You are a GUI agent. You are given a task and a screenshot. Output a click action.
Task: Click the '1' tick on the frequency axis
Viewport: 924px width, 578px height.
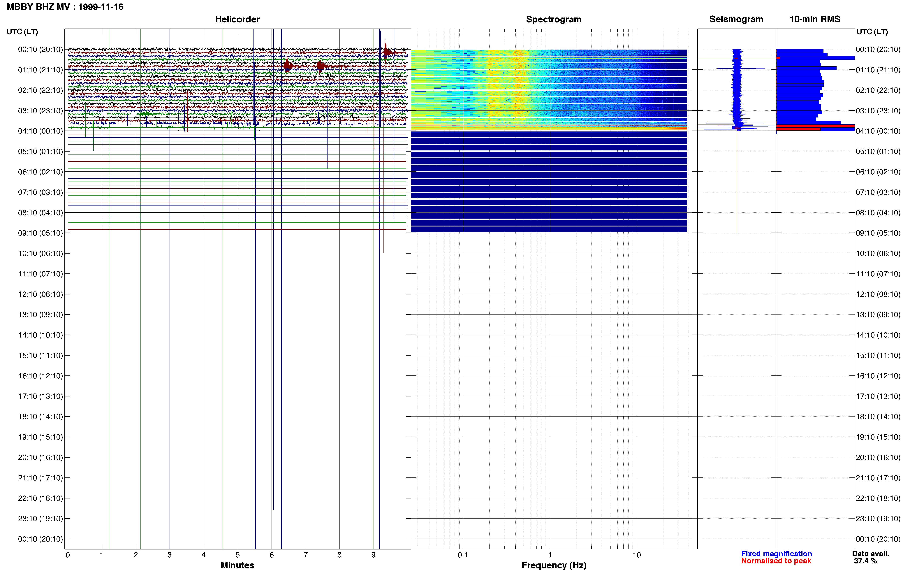point(550,555)
